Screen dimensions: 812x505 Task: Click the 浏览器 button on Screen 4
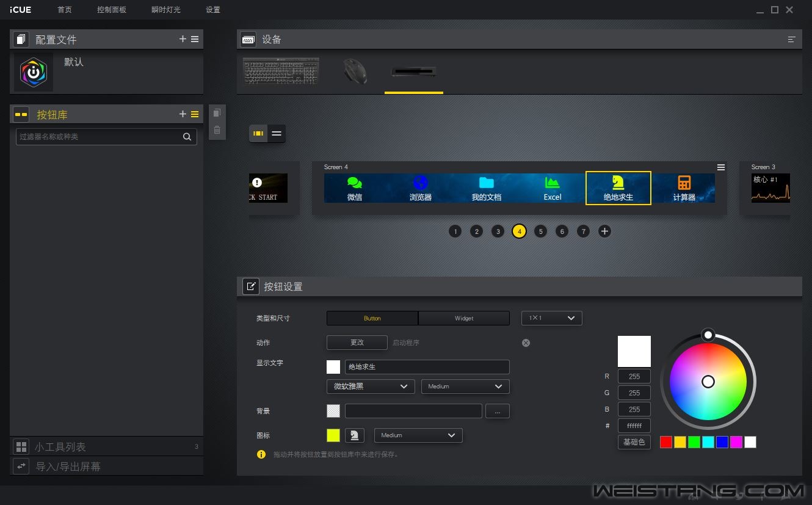tap(421, 188)
